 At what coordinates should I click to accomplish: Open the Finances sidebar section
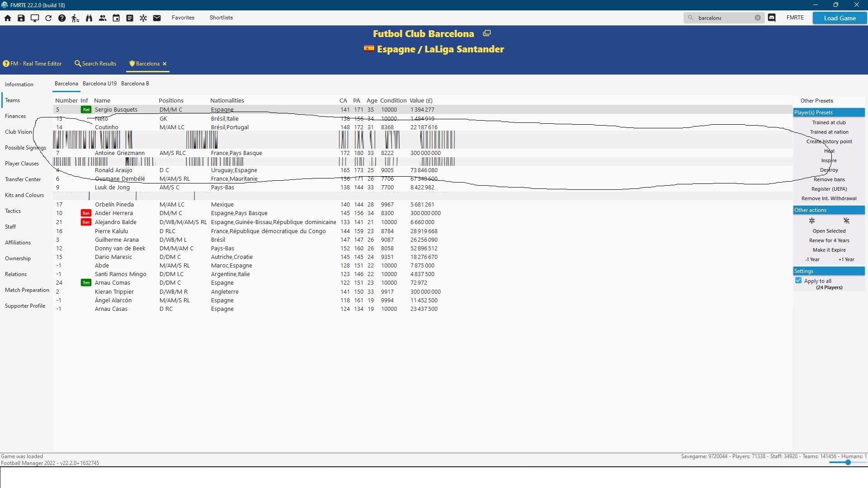tap(15, 116)
